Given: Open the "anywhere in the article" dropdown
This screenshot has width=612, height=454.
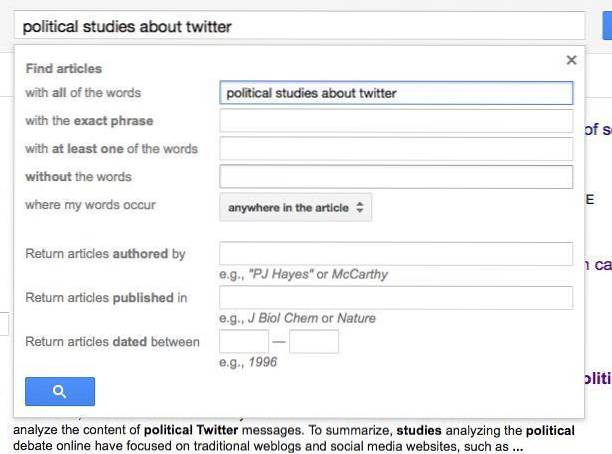Looking at the screenshot, I should 296,208.
